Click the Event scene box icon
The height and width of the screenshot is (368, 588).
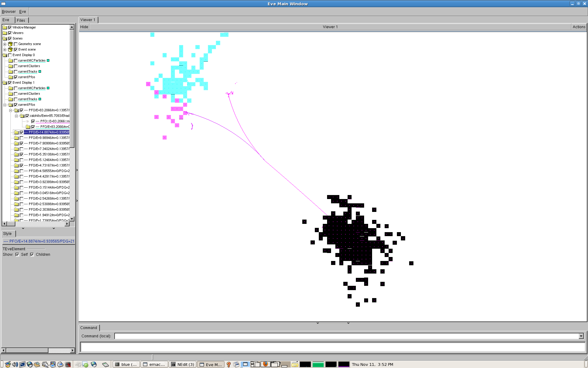pyautogui.click(x=10, y=50)
